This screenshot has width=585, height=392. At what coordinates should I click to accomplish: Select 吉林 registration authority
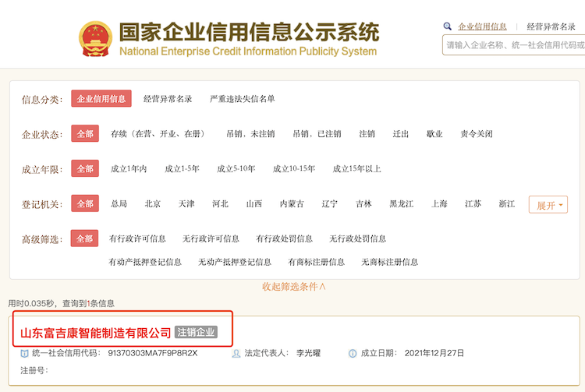[x=363, y=204]
